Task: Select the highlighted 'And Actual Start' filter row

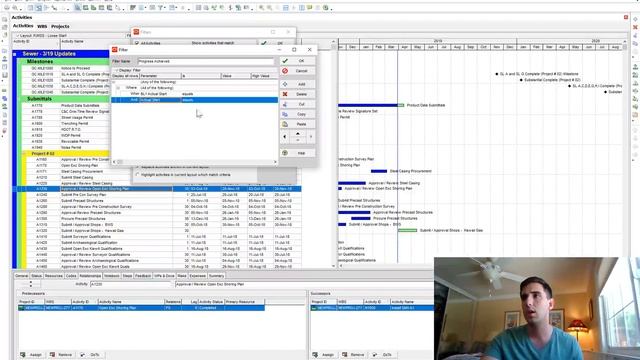Action: point(195,100)
